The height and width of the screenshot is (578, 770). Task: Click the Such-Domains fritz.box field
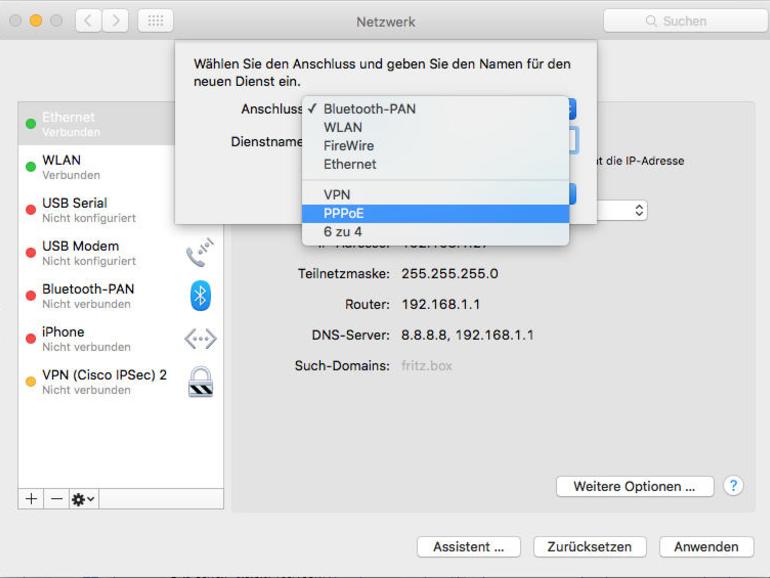pos(427,366)
